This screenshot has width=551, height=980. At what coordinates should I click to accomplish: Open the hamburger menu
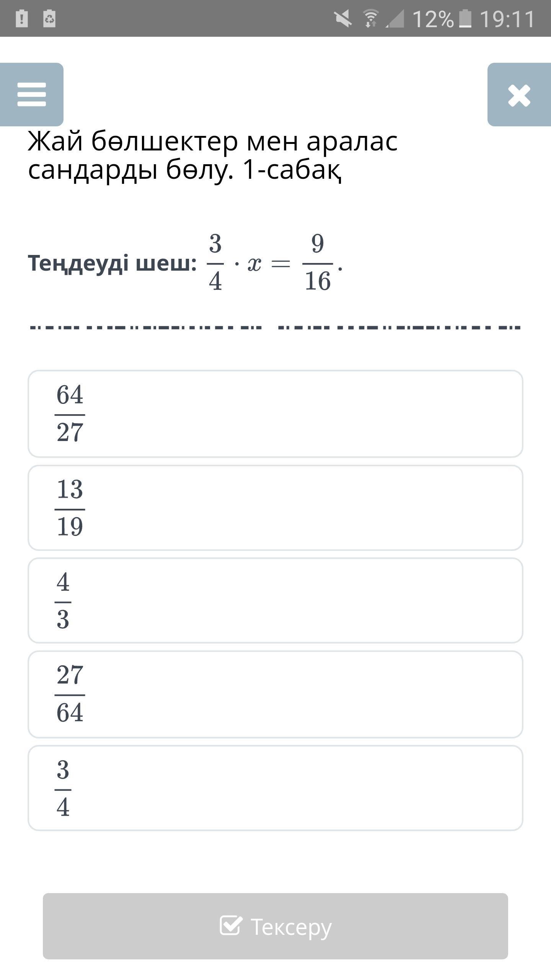click(x=32, y=95)
